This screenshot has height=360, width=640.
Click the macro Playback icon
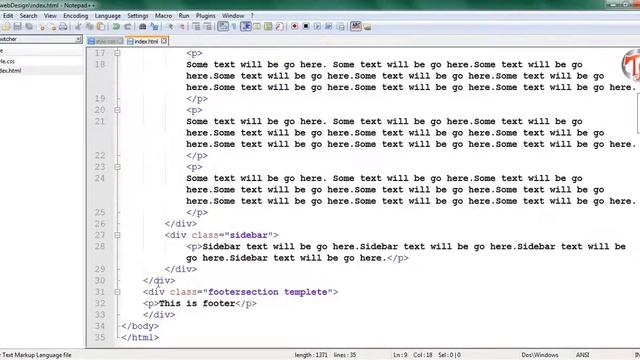(317, 27)
